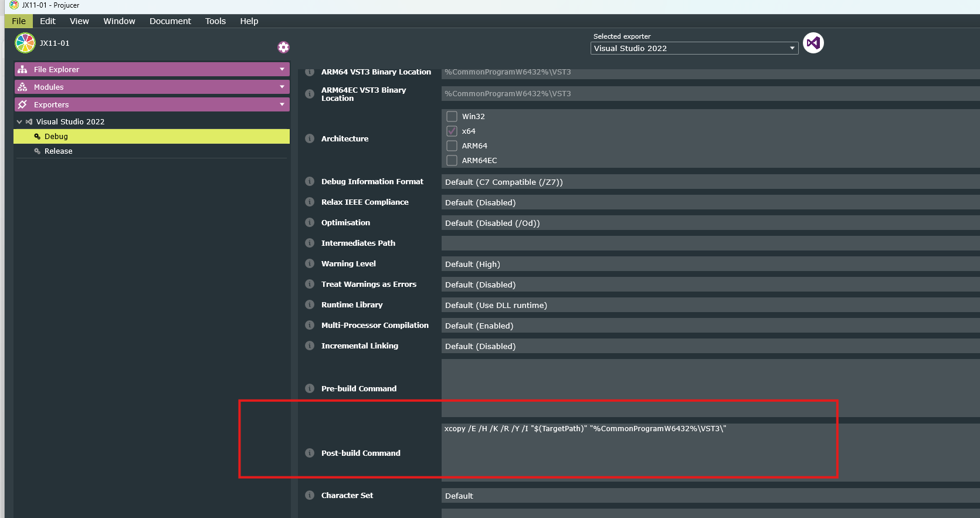Open the Warning Level dropdown

[711, 264]
